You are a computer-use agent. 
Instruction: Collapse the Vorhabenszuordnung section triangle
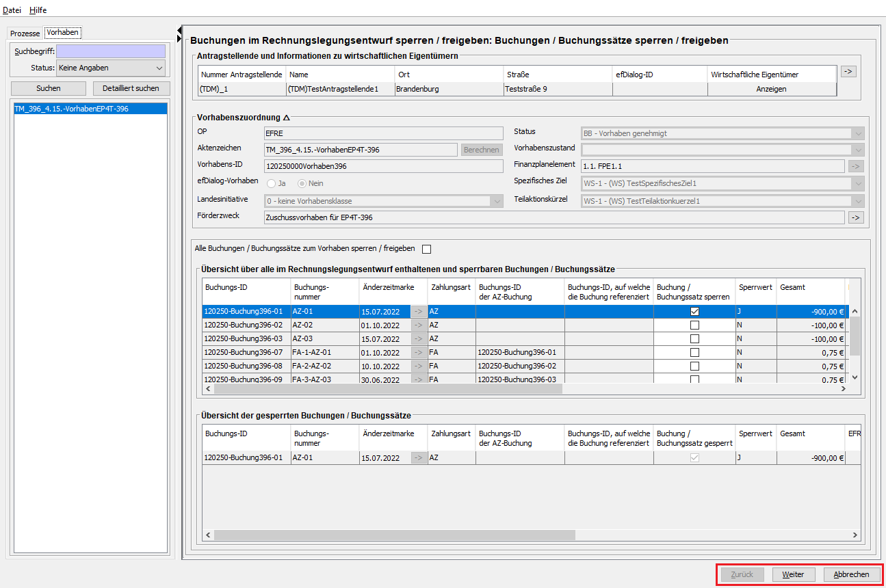[286, 118]
